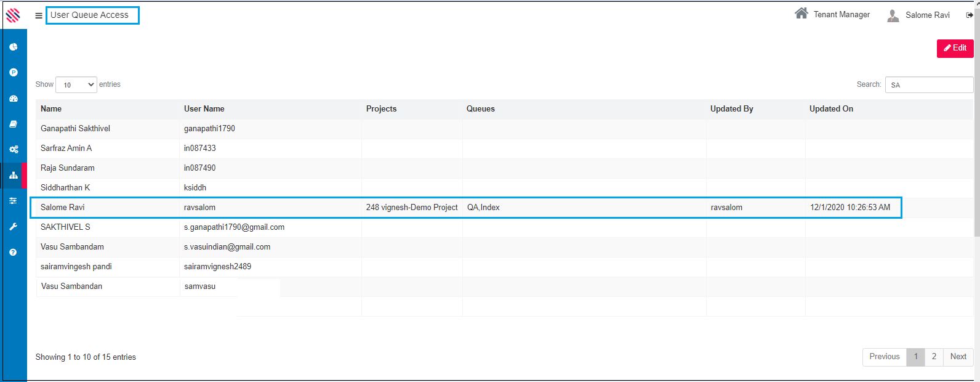
Task: Go to the Next page
Action: click(958, 357)
